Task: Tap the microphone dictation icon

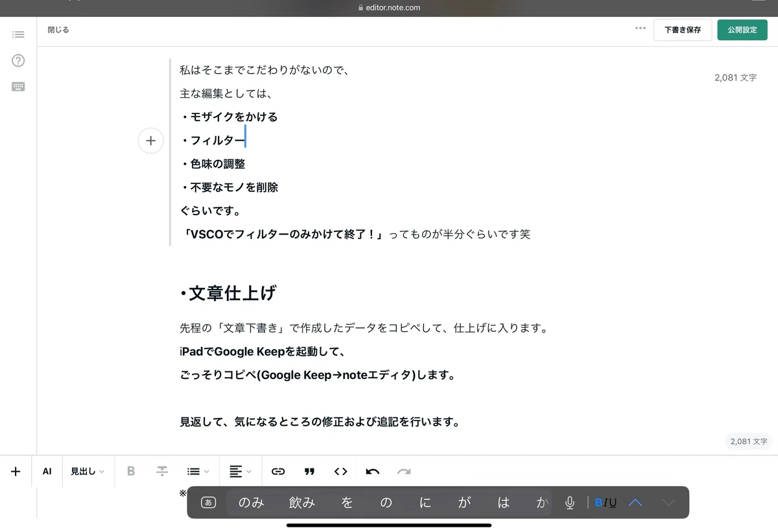Action: [570, 502]
